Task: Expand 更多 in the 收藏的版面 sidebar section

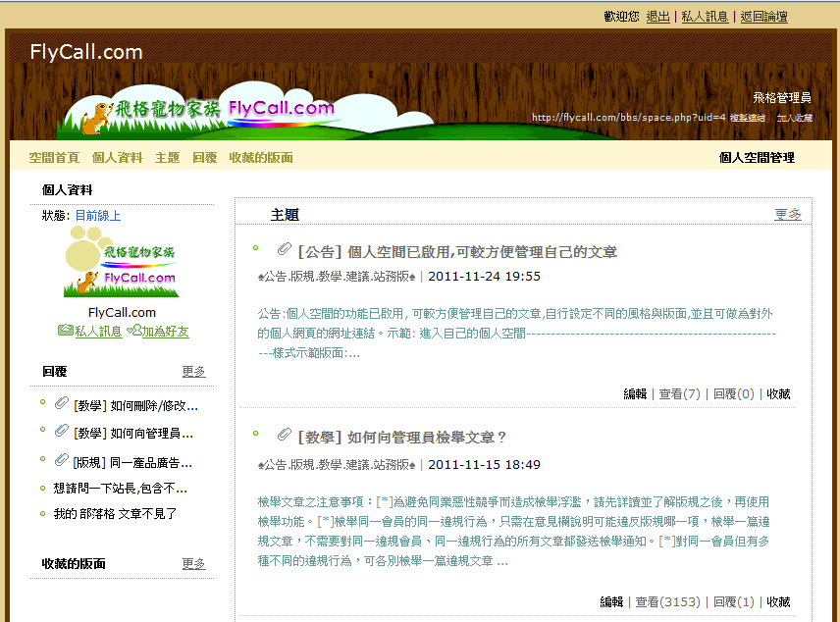Action: point(193,564)
